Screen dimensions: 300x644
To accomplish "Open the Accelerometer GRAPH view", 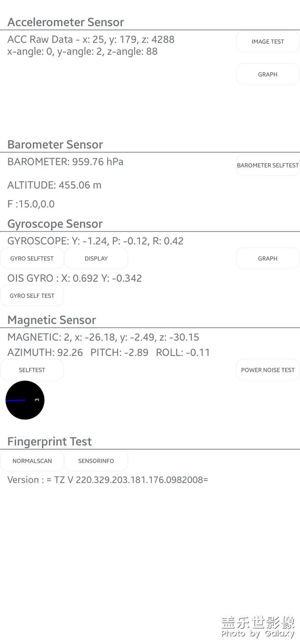I will click(268, 74).
